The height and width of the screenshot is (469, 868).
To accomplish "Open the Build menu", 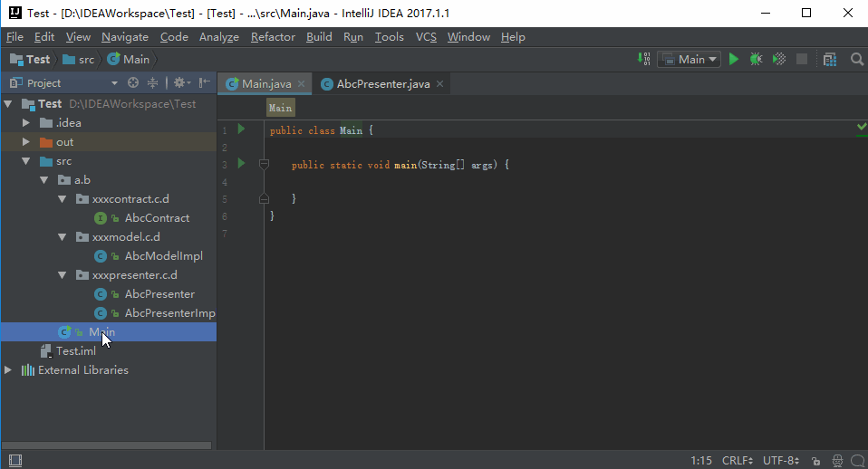I will pos(320,37).
